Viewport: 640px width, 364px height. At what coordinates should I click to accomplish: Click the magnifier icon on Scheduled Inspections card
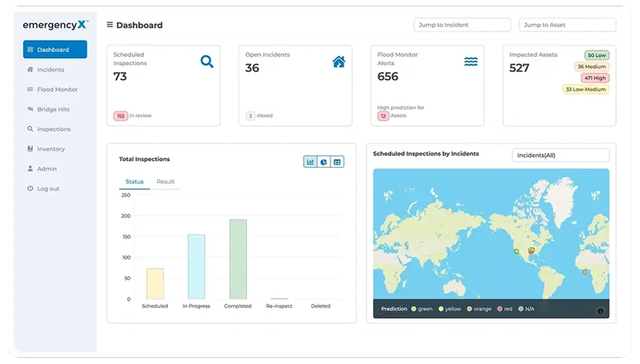[207, 62]
